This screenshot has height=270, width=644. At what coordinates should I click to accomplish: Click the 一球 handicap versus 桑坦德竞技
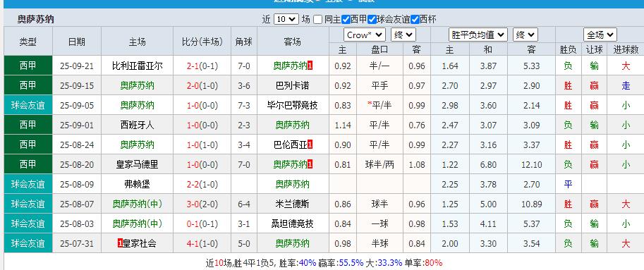tap(380, 223)
